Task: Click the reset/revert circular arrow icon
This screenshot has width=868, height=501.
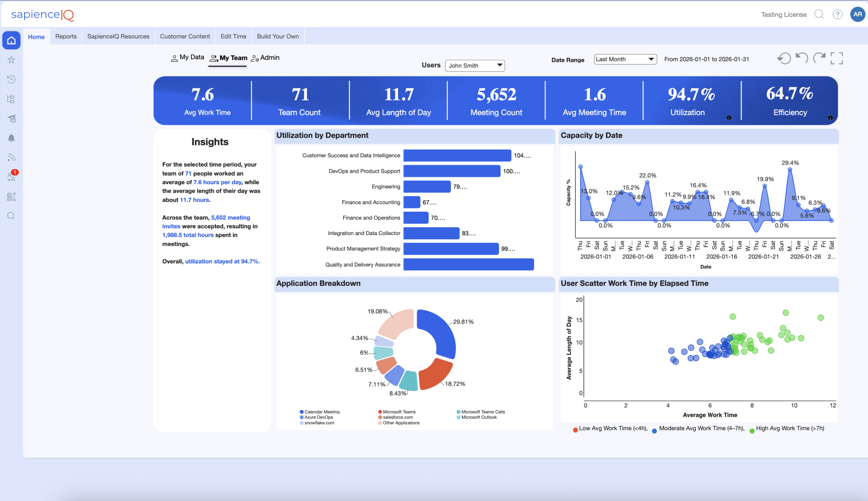Action: click(x=784, y=58)
